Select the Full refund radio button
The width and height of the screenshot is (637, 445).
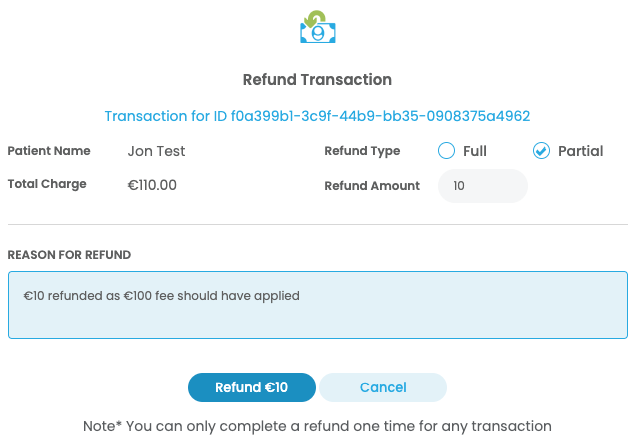(x=446, y=151)
